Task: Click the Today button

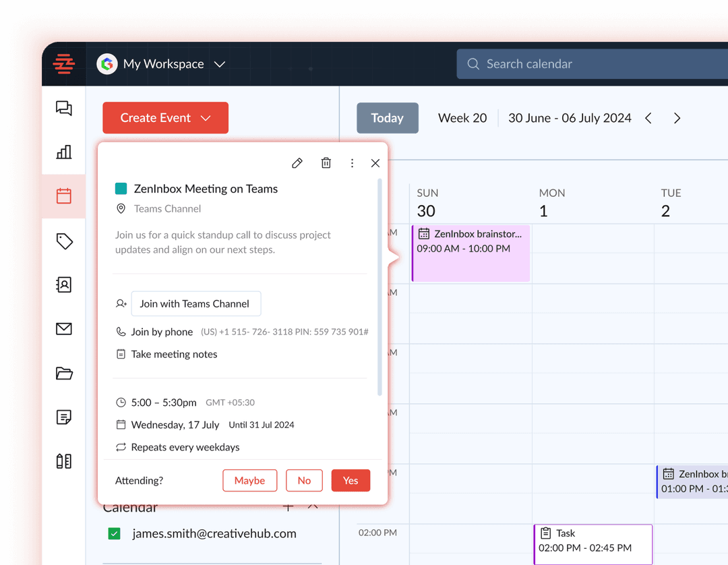Action: tap(387, 118)
